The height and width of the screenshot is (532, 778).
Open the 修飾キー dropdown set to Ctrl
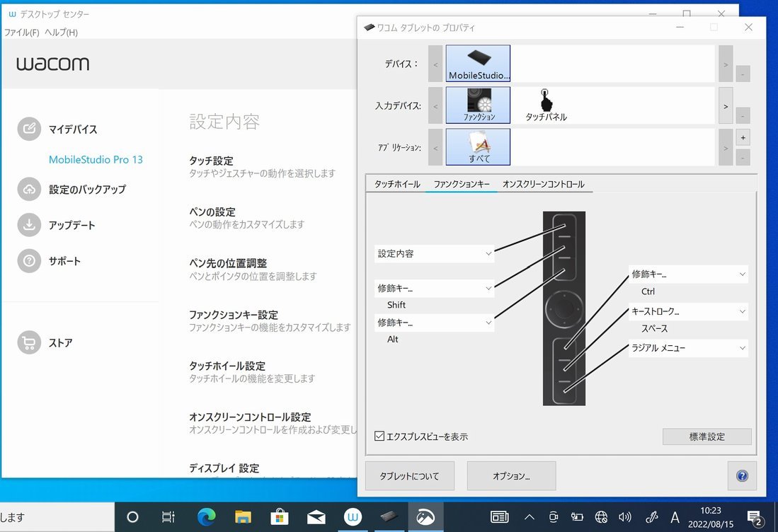tap(688, 274)
